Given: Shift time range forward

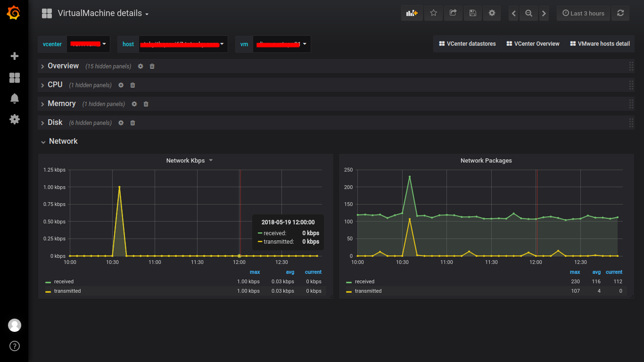Looking at the screenshot, I should click(544, 13).
